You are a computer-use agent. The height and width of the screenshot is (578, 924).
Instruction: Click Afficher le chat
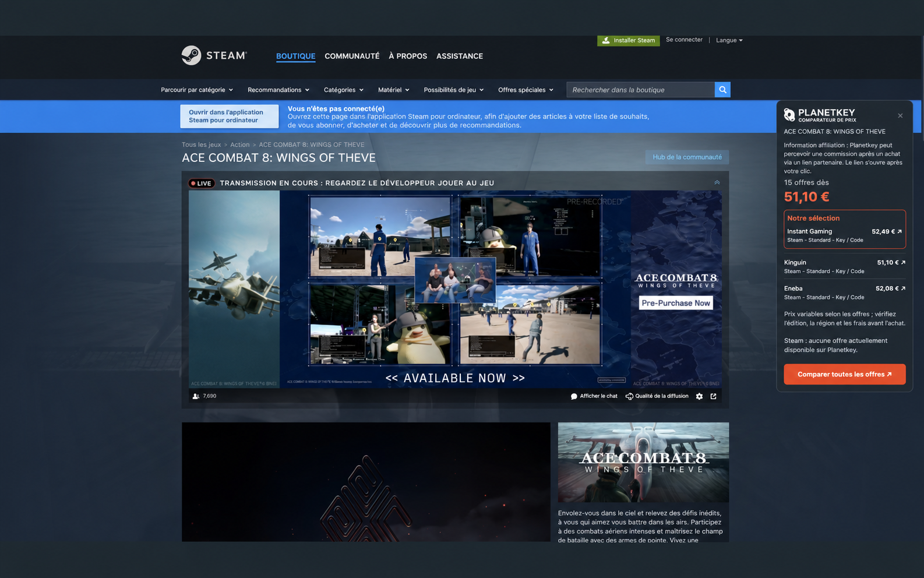(x=594, y=396)
